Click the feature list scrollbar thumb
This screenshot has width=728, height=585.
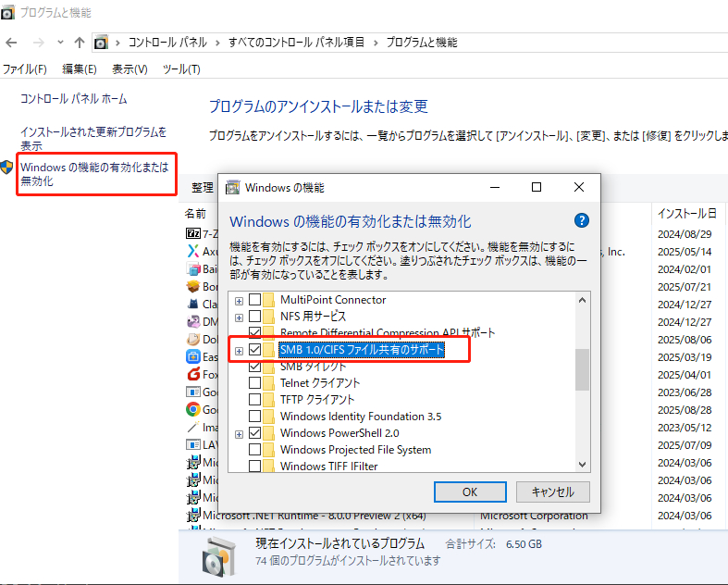(x=582, y=370)
